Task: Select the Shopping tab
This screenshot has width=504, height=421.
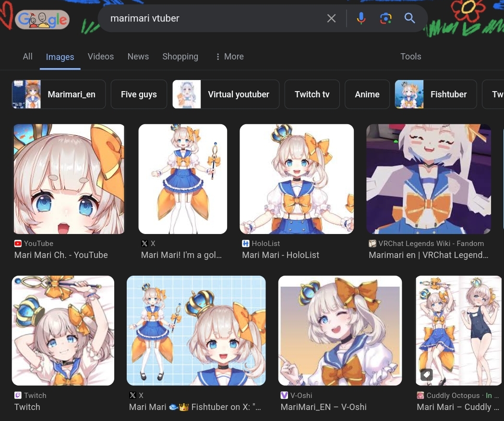Action: click(x=180, y=57)
